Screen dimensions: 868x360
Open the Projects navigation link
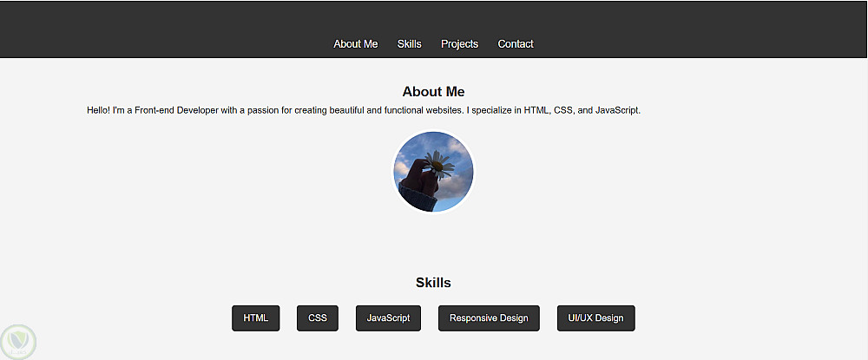(x=459, y=44)
